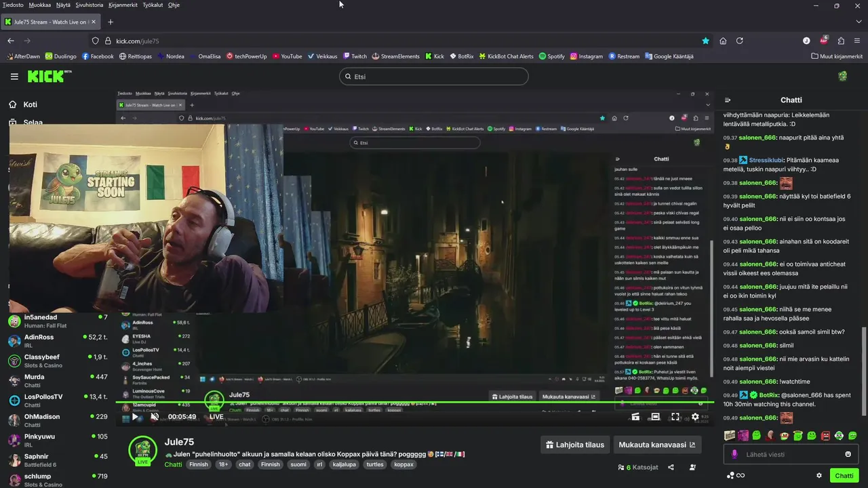Select the Jule75 Stream browser tab

(x=50, y=22)
